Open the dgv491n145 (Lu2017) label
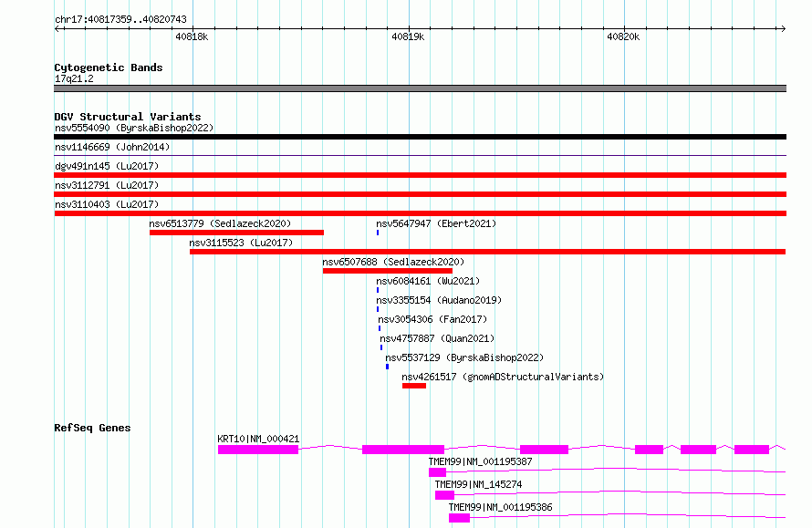Image resolution: width=812 pixels, height=528 pixels. (x=107, y=166)
